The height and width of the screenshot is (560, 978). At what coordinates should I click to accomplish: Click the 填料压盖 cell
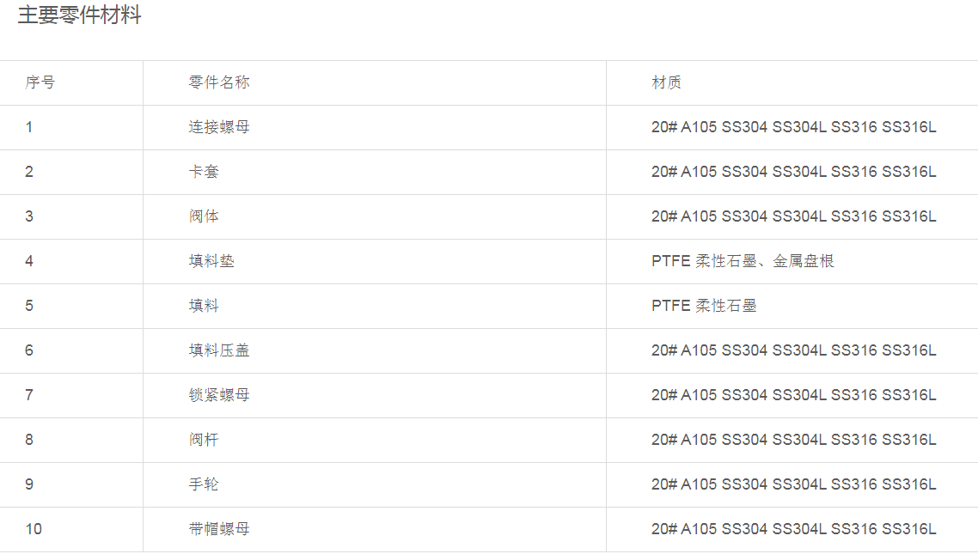pyautogui.click(x=219, y=350)
